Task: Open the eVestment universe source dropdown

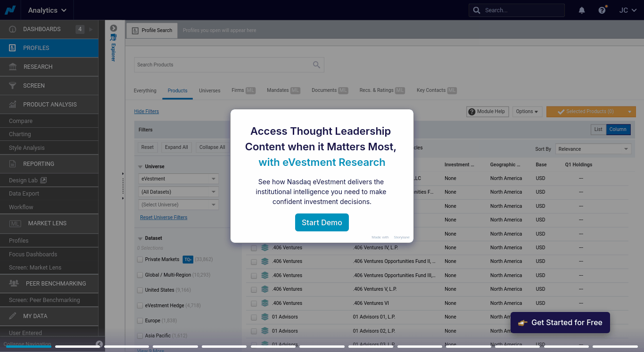Action: point(179,179)
